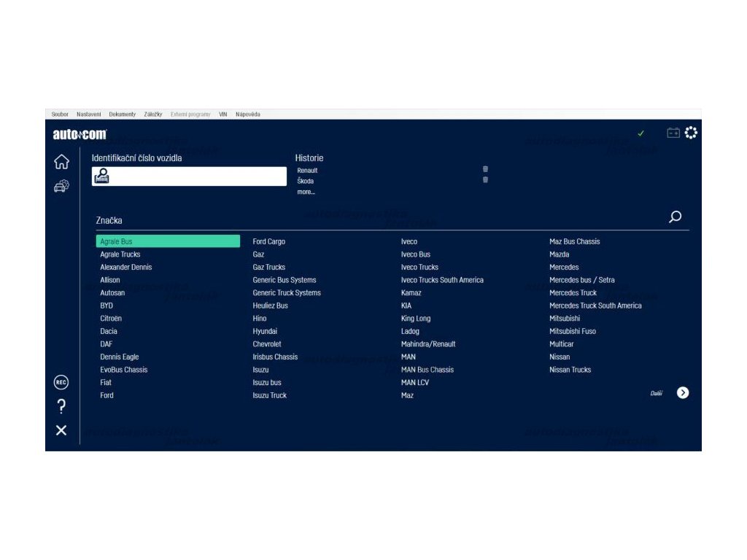Screen dimensions: 747x560
Task: Go to next page arrow button
Action: [x=683, y=393]
